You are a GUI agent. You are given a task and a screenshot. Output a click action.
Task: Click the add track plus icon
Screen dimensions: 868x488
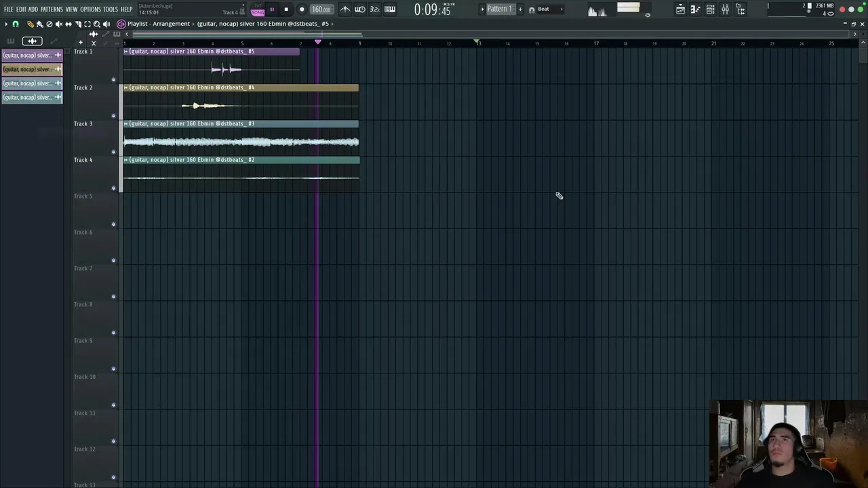(x=80, y=42)
